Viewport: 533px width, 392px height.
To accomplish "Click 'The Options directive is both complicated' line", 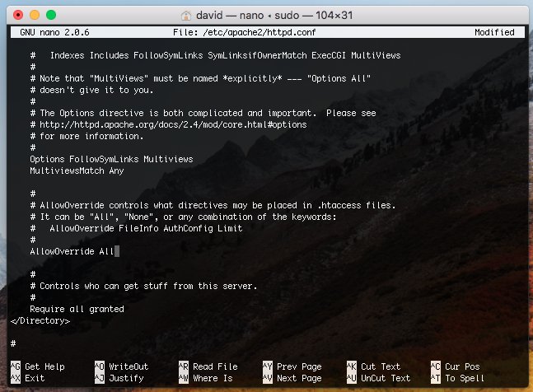I will 203,113.
